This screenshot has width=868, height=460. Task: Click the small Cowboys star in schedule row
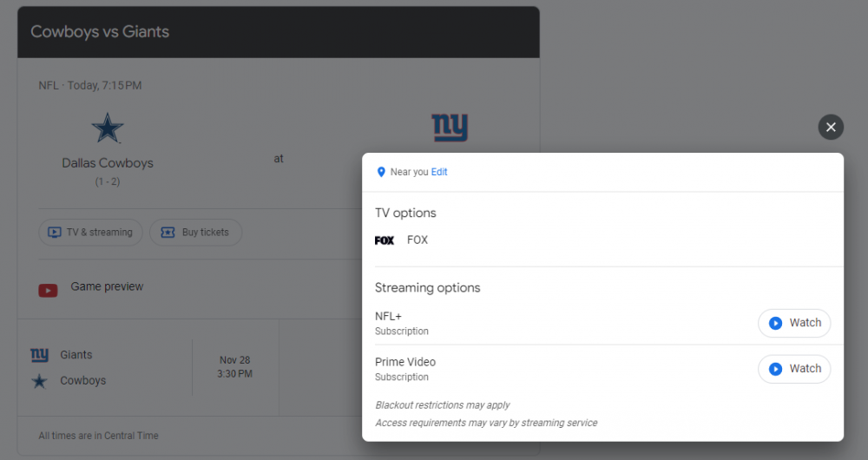pyautogui.click(x=39, y=381)
